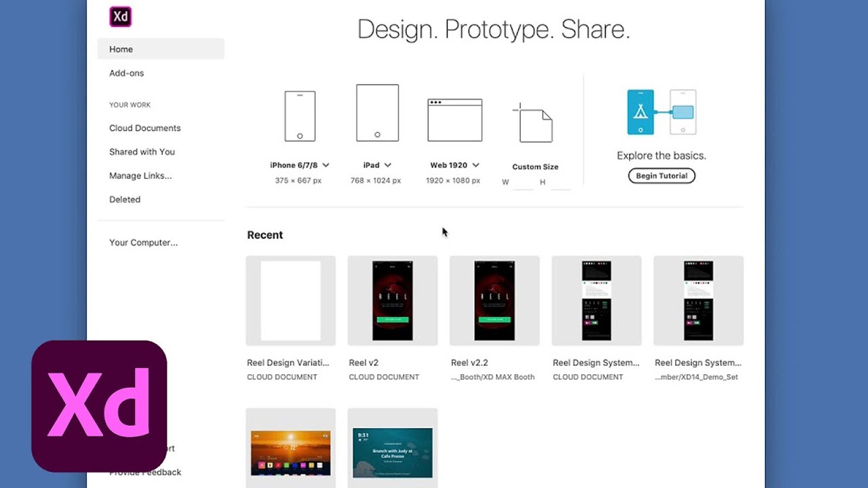Open the Reel v2 document thumbnail
Viewport: 868px width, 488px height.
coord(393,301)
